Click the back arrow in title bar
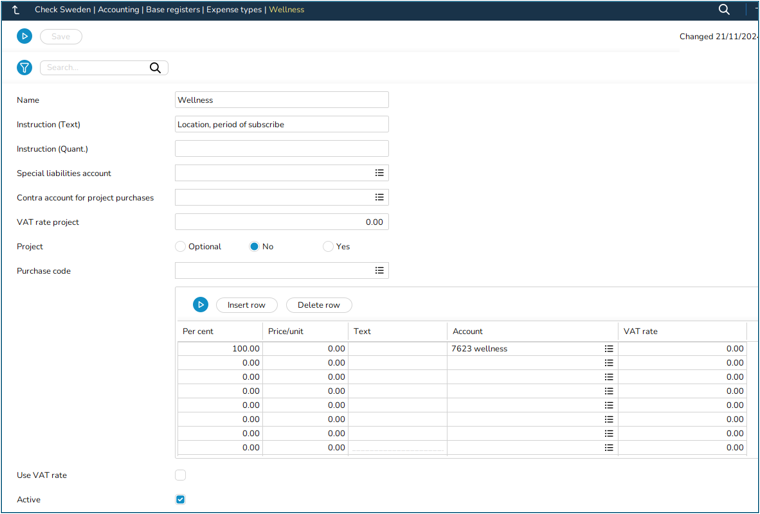760x514 pixels. coord(15,10)
